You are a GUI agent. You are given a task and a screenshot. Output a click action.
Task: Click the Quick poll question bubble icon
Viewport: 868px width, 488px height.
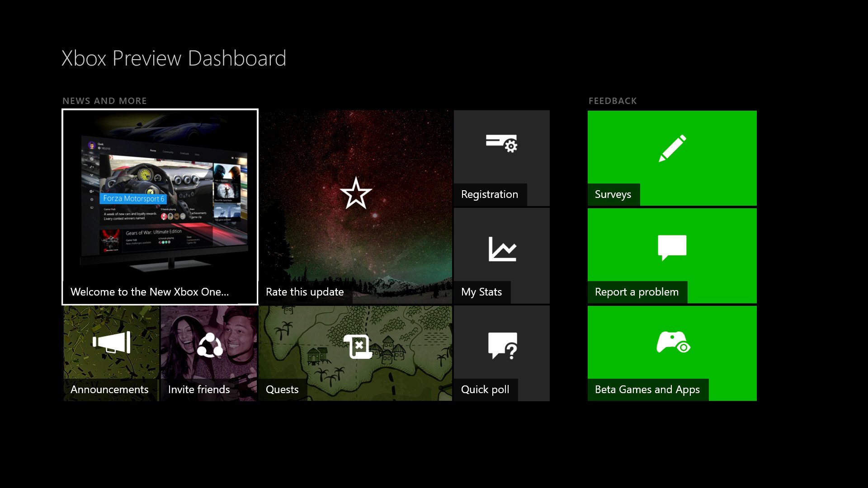tap(503, 346)
